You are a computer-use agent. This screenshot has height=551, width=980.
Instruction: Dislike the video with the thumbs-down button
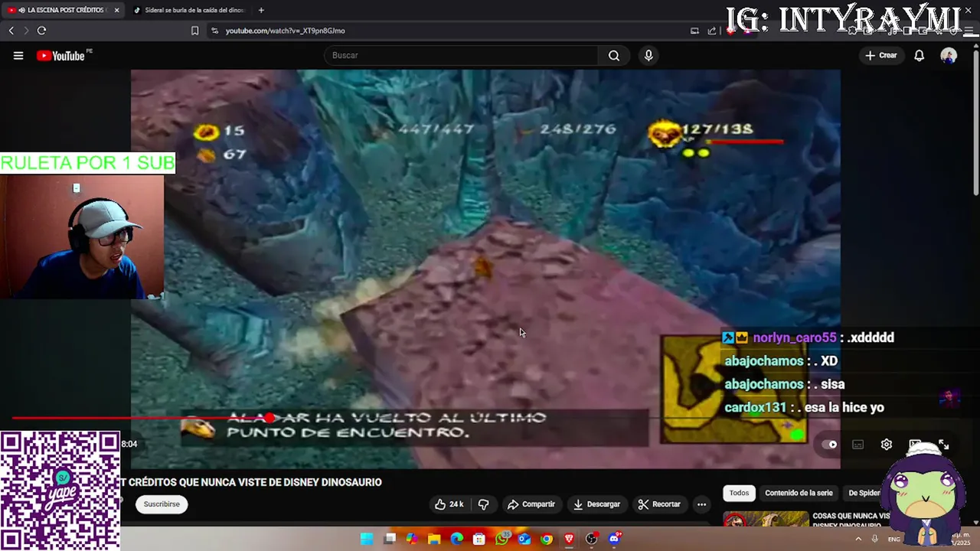[x=483, y=504]
